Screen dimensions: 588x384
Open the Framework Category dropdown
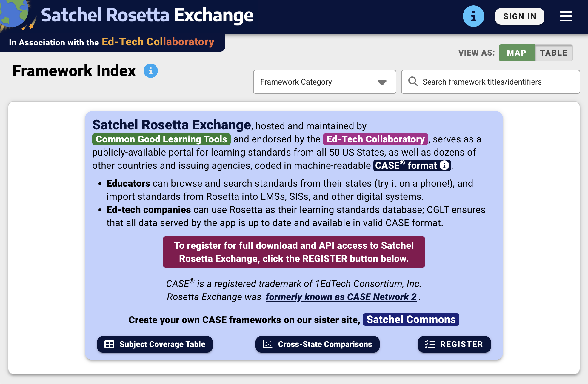coord(324,82)
